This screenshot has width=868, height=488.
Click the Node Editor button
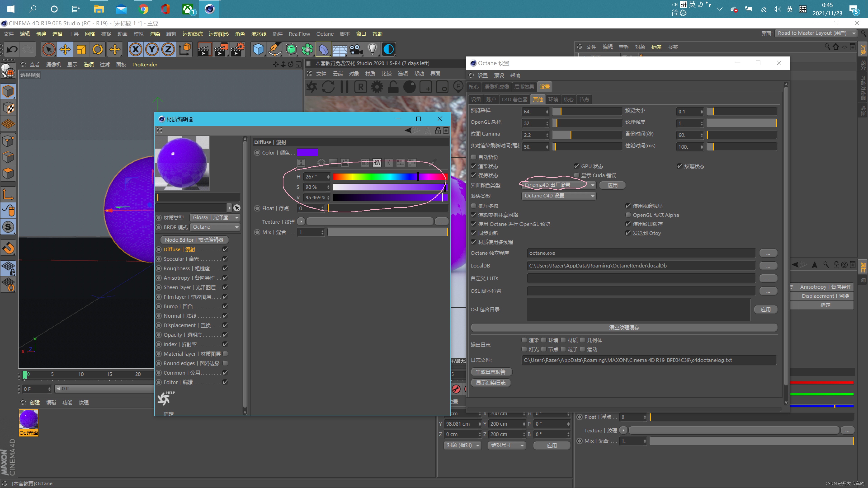click(x=194, y=240)
